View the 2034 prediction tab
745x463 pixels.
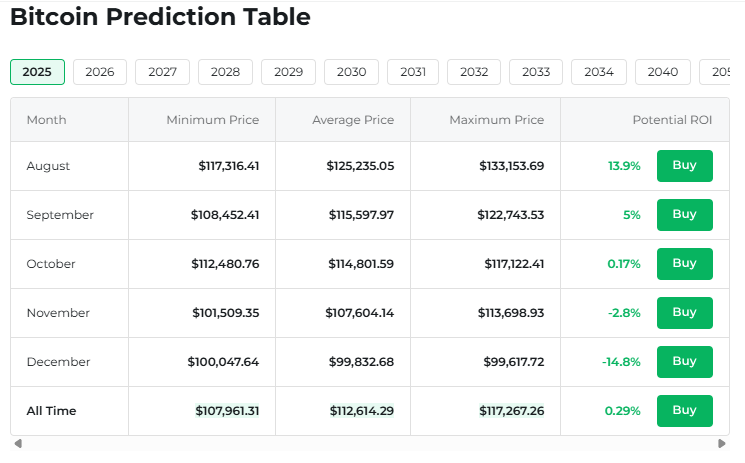coord(599,72)
